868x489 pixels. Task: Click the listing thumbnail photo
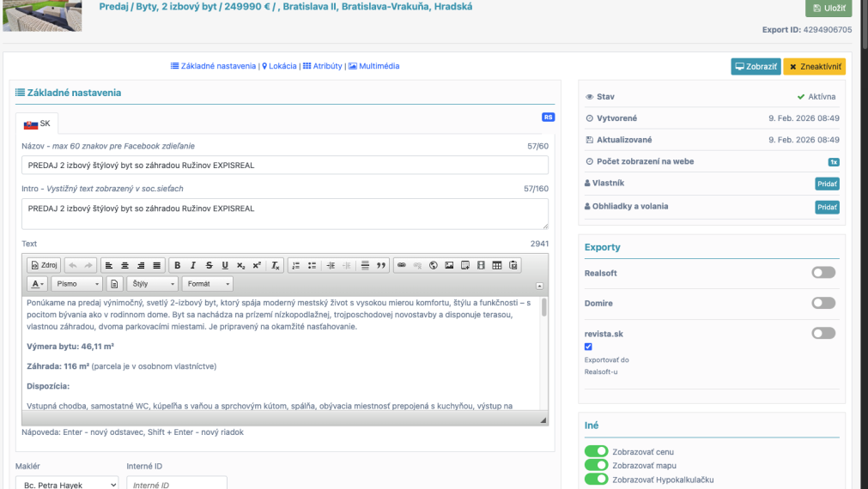point(42,15)
